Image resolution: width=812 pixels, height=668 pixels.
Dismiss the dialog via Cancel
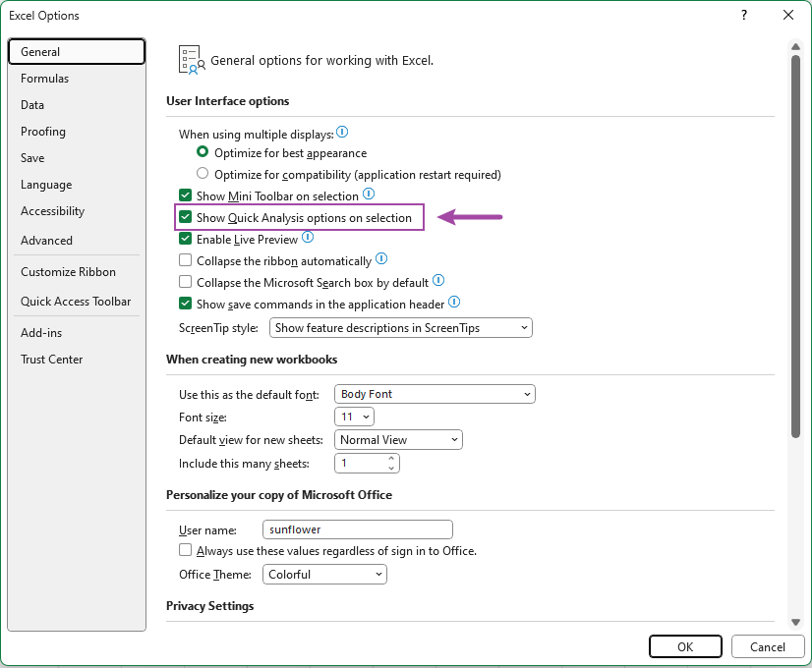tap(768, 646)
